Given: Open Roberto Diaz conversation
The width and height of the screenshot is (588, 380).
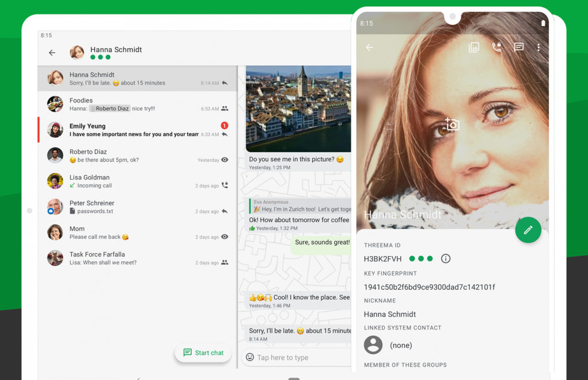Looking at the screenshot, I should point(137,156).
